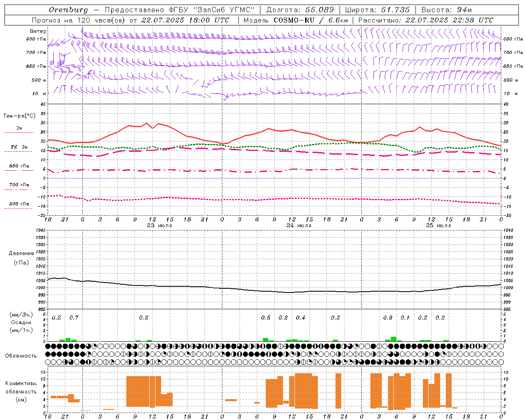Click the "Давление" pressure panel label

(x=21, y=253)
